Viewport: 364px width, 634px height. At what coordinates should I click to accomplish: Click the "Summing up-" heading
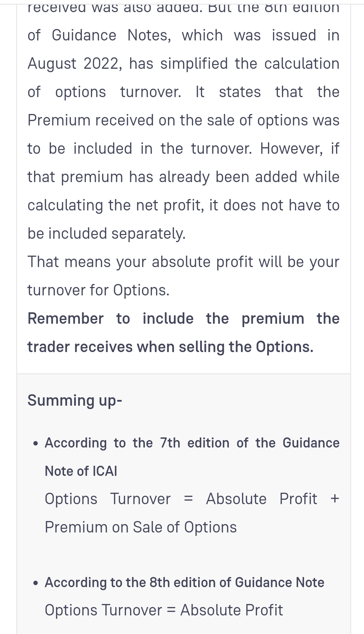[x=74, y=400]
